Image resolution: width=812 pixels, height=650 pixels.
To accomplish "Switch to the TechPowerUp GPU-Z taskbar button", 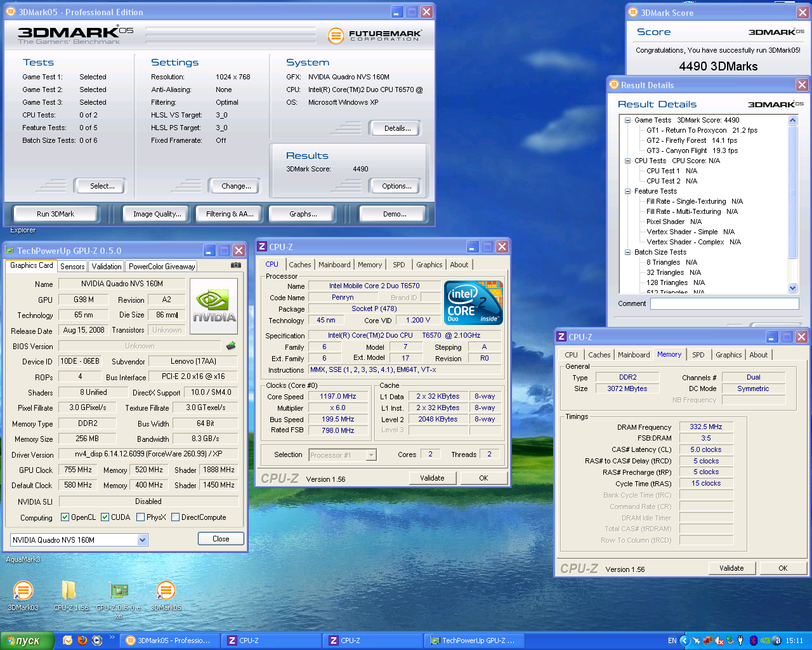I will tap(475, 640).
